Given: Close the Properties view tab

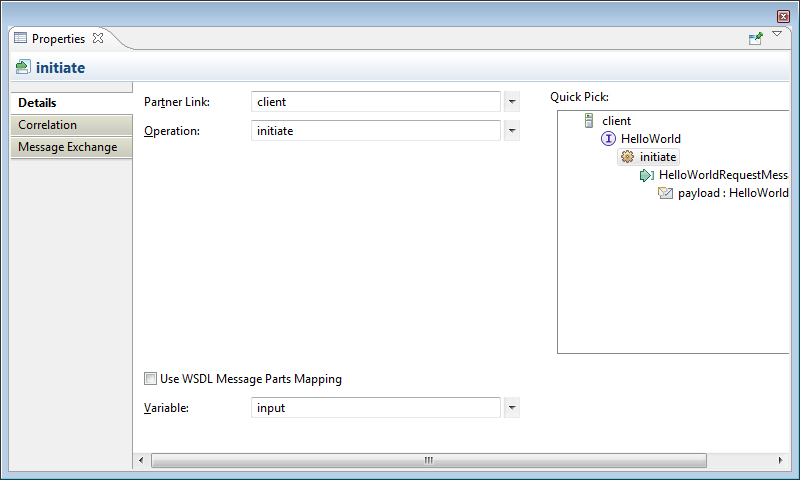Looking at the screenshot, I should click(98, 39).
